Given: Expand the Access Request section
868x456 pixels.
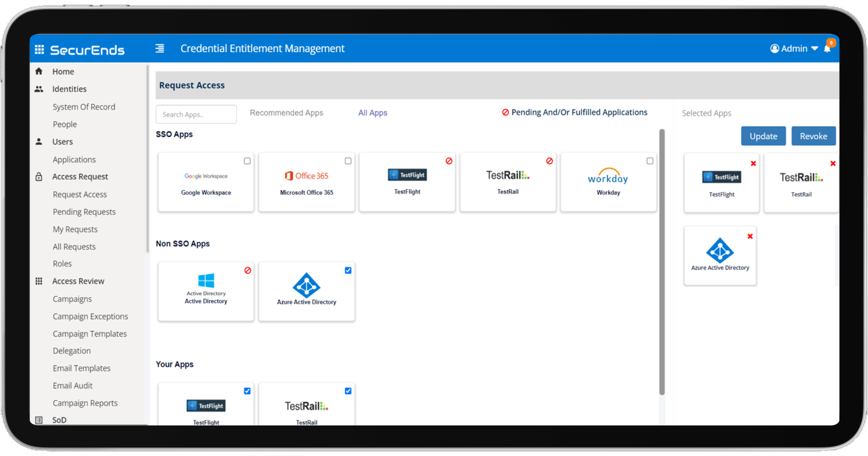Looking at the screenshot, I should (80, 176).
